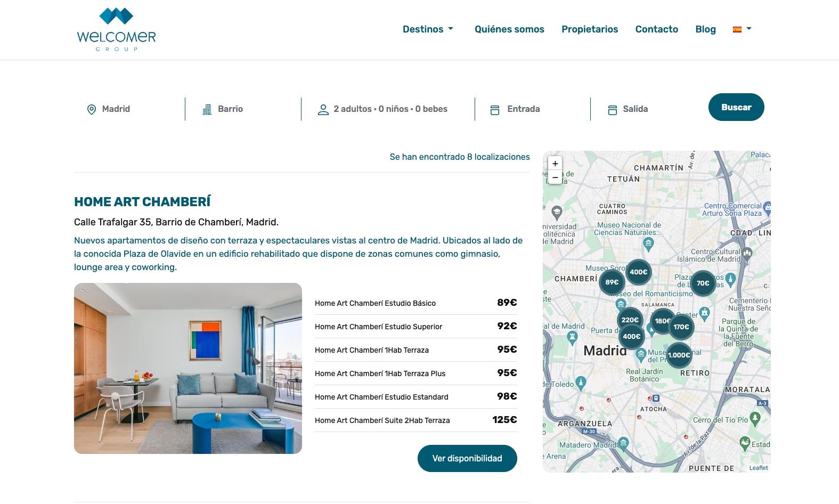This screenshot has width=839, height=504.
Task: Click the Real Jardín Botánico map label
Action: pos(645,375)
